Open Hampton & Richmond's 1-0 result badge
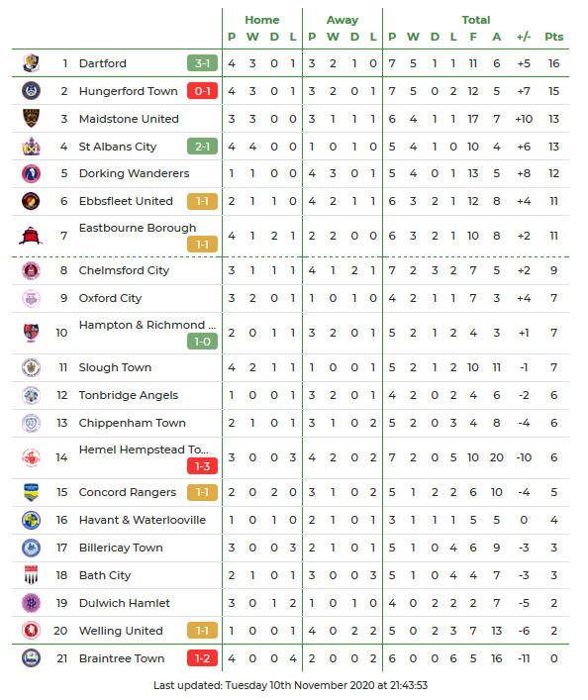This screenshot has height=700, width=588. 202,342
